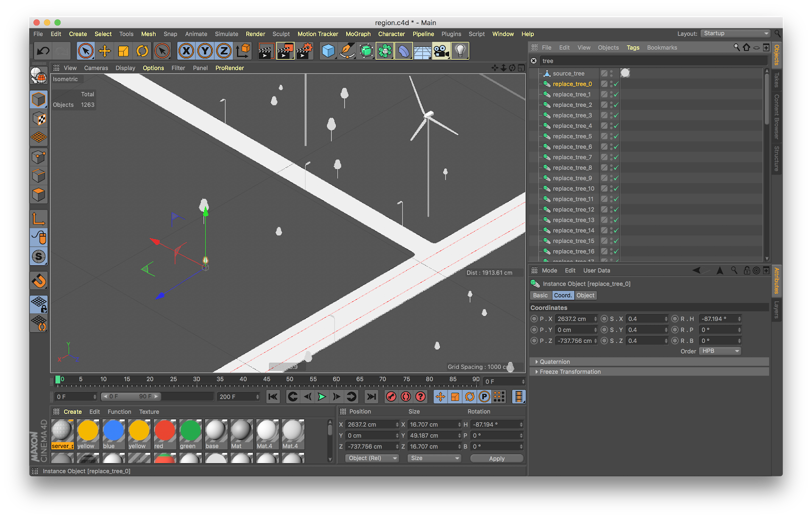Open the Object (Rel) dropdown
Image resolution: width=812 pixels, height=518 pixels.
(372, 458)
